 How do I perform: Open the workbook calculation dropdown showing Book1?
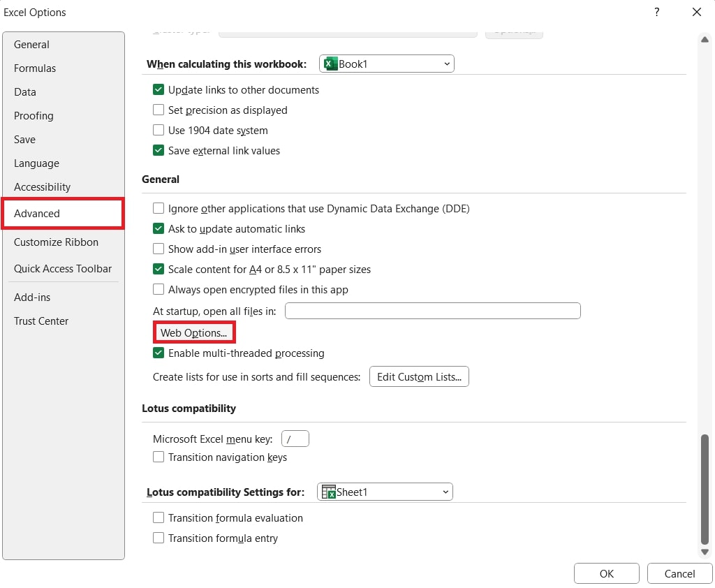coord(447,63)
